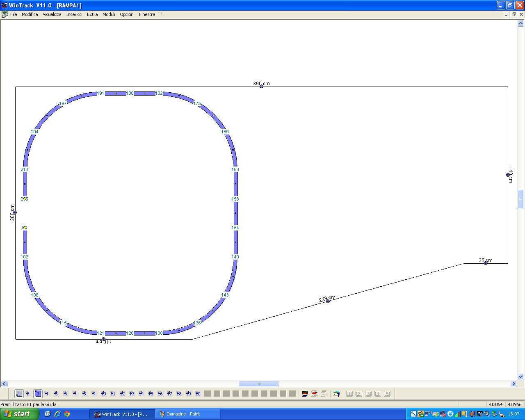Select layer 2 button in bottom toolbar
The image size is (525, 420).
tap(28, 394)
